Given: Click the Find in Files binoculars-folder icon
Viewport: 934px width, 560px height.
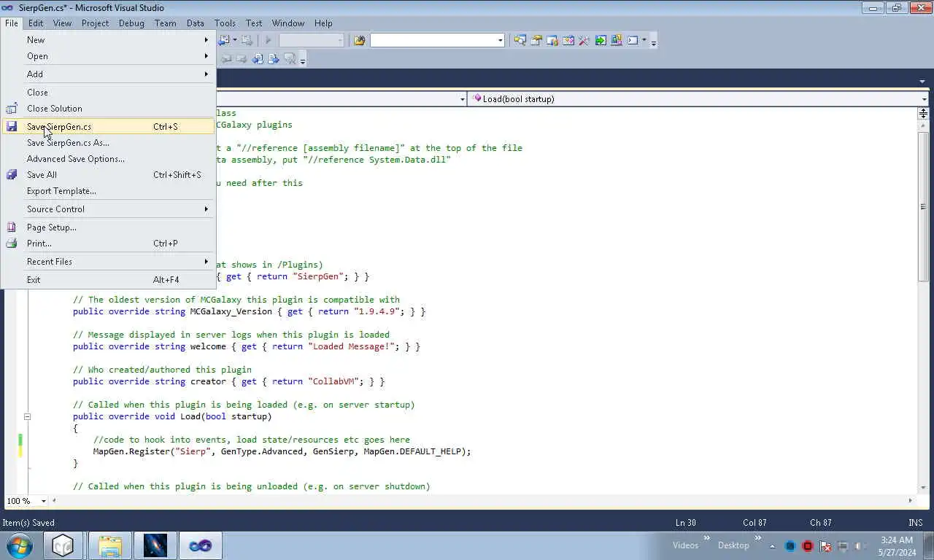Looking at the screenshot, I should tap(359, 40).
